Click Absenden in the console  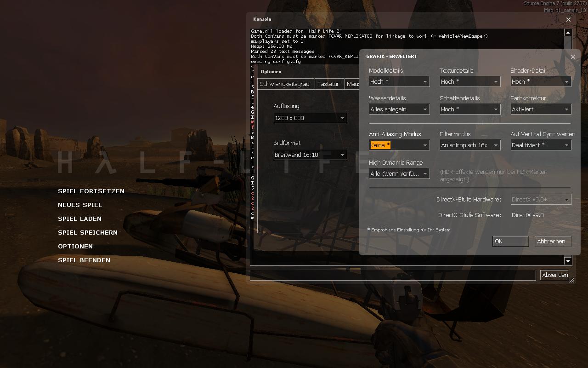click(x=554, y=275)
